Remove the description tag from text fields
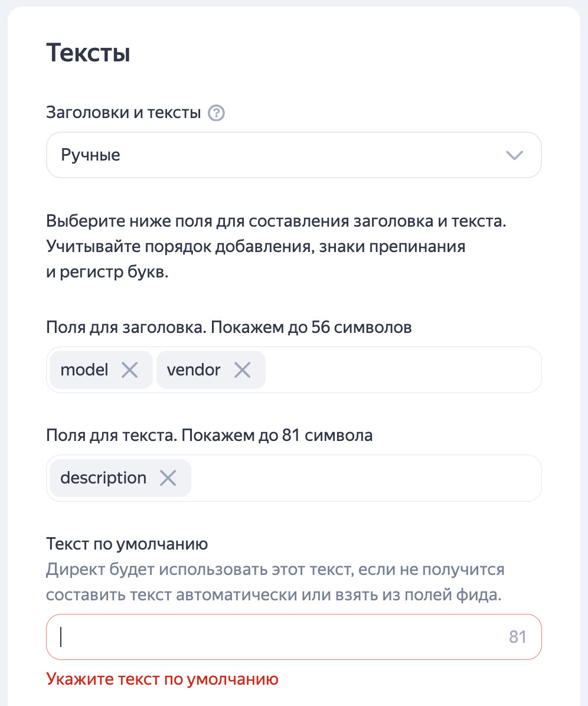This screenshot has width=588, height=706. [x=168, y=478]
